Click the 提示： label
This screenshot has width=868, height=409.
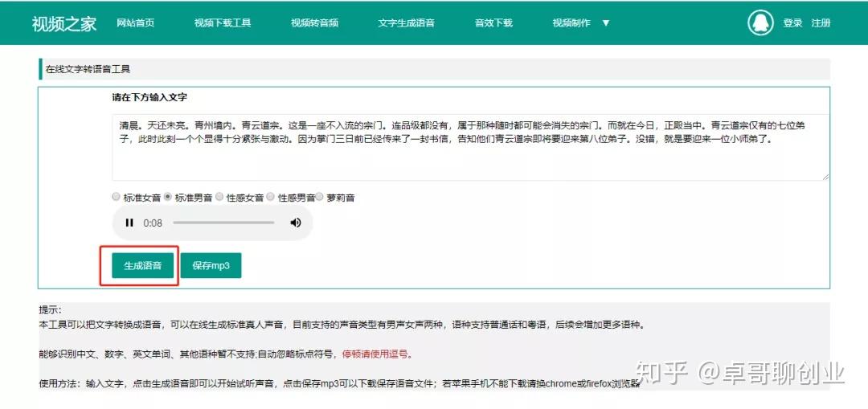[x=51, y=309]
